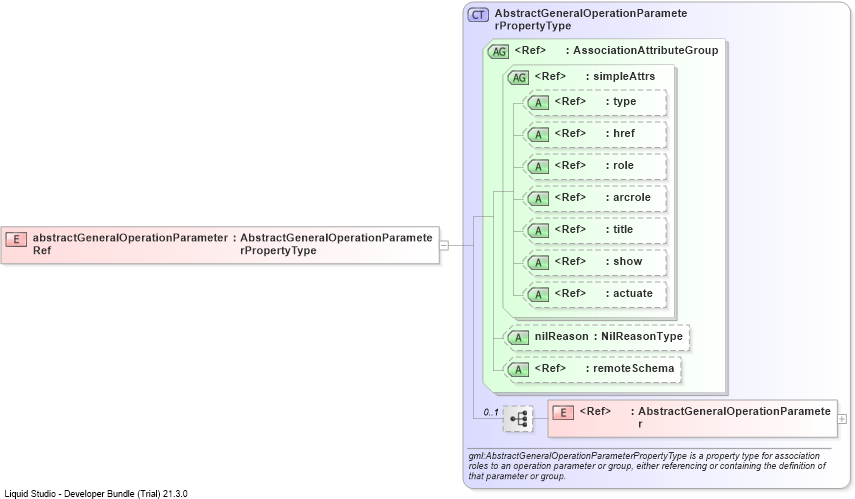
Task: Click the A icon of the show attribute
Action: [x=538, y=263]
